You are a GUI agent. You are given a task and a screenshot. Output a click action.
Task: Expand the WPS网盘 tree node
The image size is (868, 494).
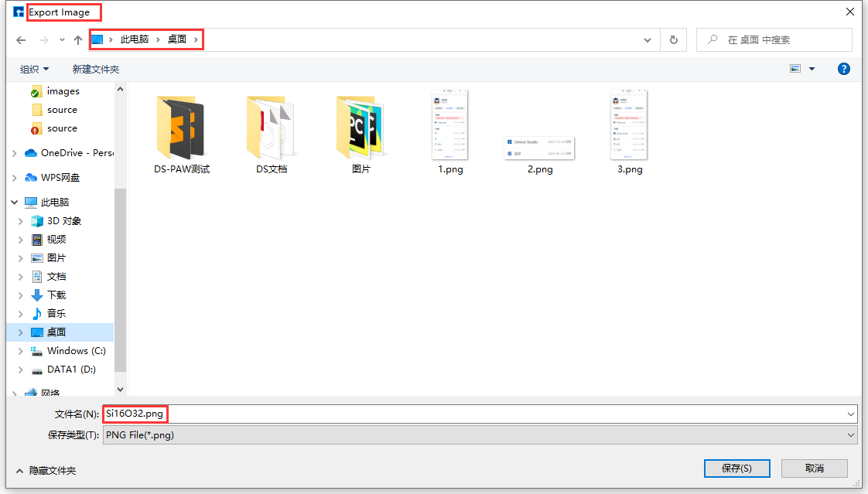coord(15,178)
